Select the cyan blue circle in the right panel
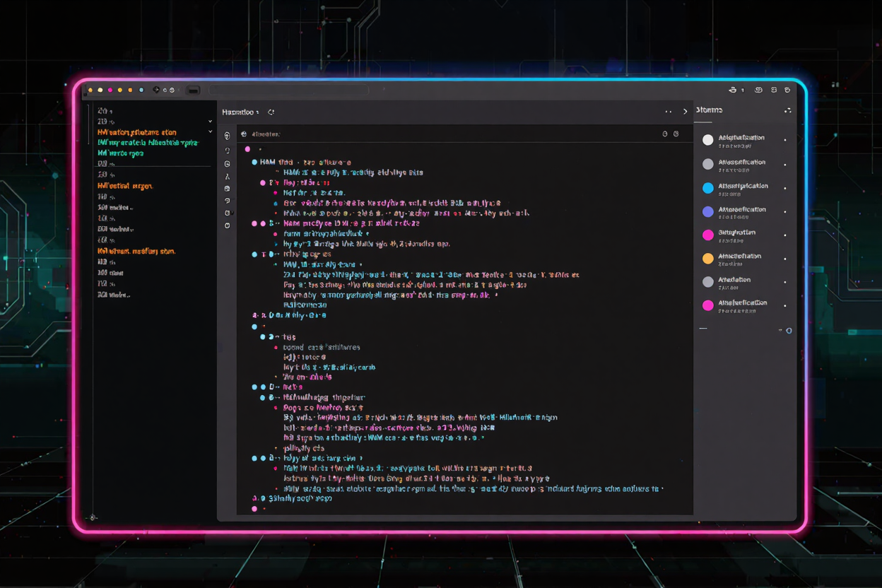Viewport: 882px width, 588px height. [707, 188]
